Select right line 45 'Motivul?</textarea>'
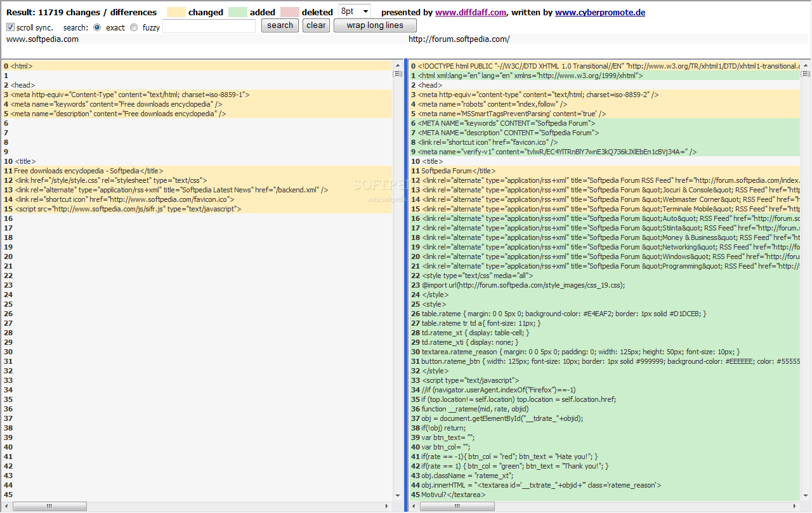The height and width of the screenshot is (513, 812). coord(605,495)
